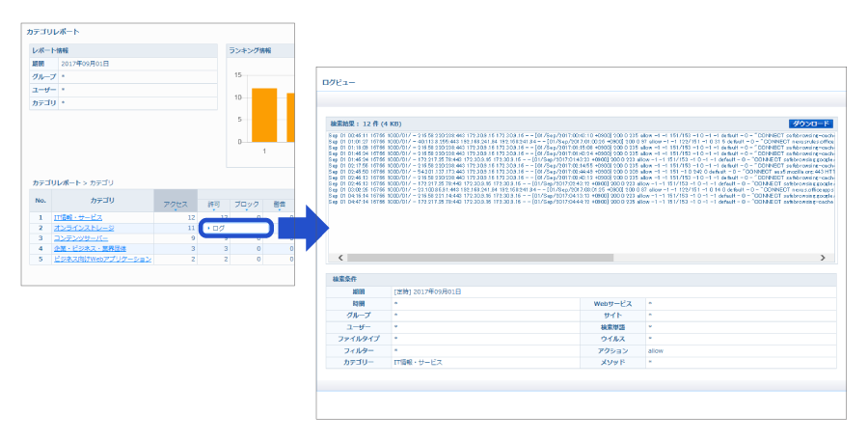
Task: Click the log viewer's right scroll arrow
Action: (x=822, y=258)
